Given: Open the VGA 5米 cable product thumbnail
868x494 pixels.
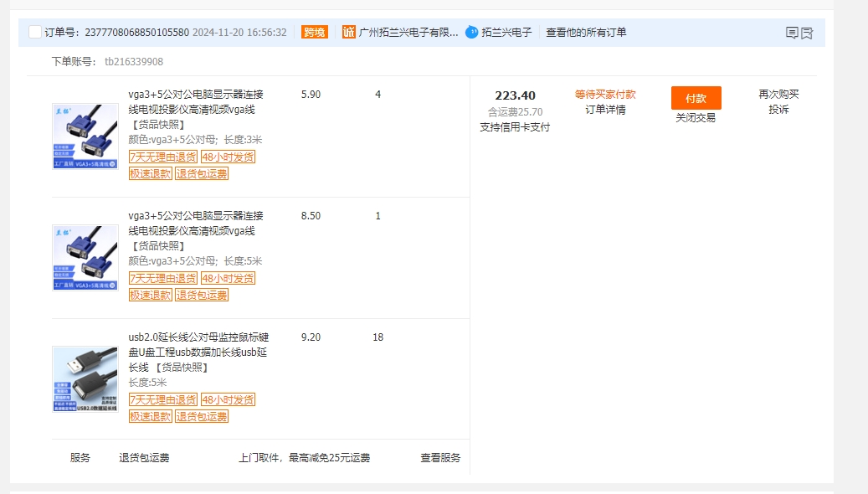Looking at the screenshot, I should pos(85,257).
